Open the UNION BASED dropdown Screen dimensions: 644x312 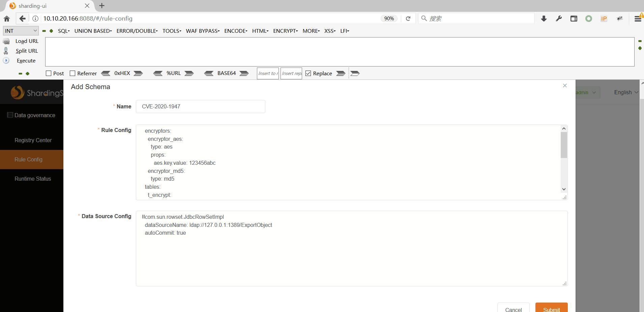93,31
